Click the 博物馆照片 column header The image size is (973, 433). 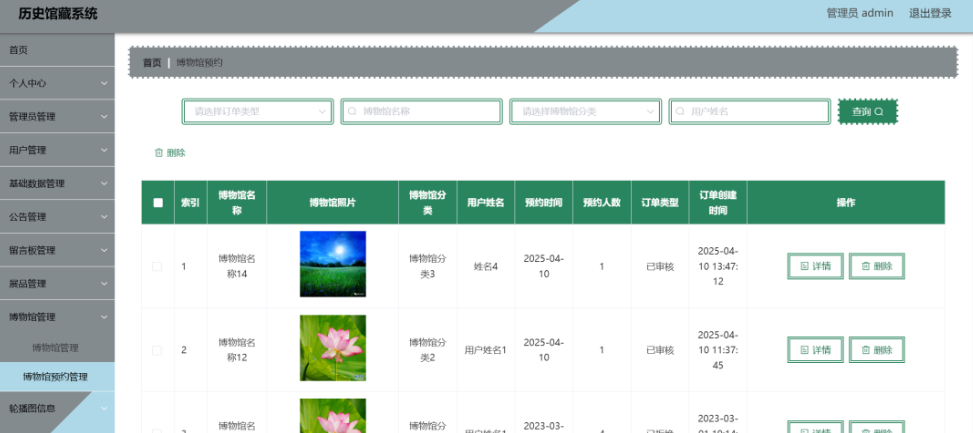coord(333,203)
